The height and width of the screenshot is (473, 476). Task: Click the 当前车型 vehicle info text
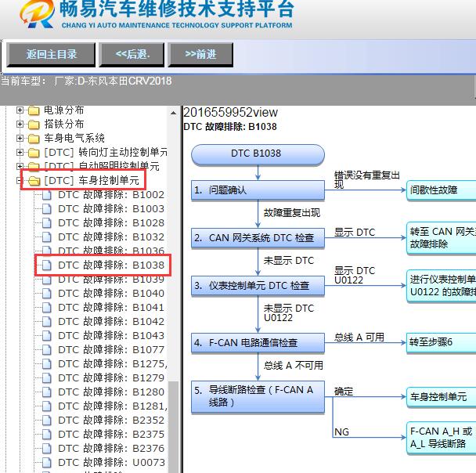pos(87,81)
